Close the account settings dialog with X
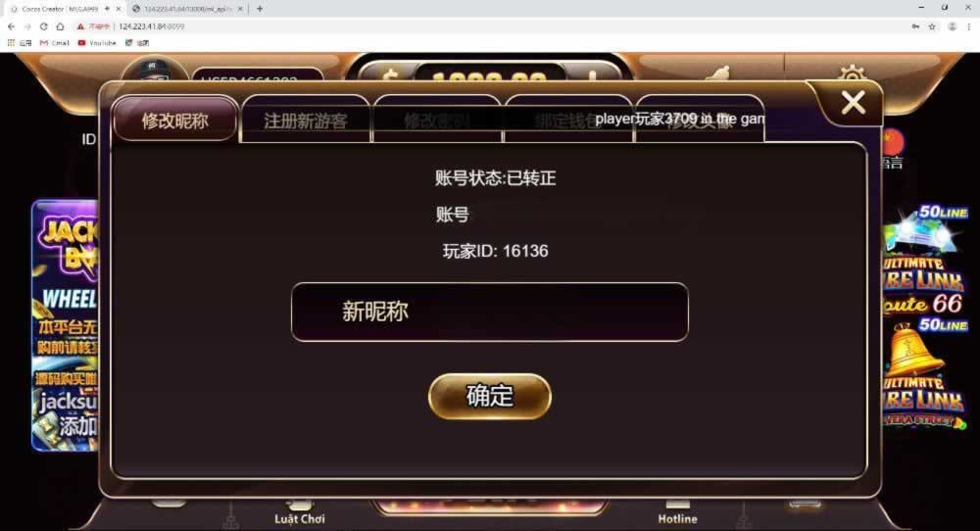This screenshot has width=980, height=531. pos(854,103)
